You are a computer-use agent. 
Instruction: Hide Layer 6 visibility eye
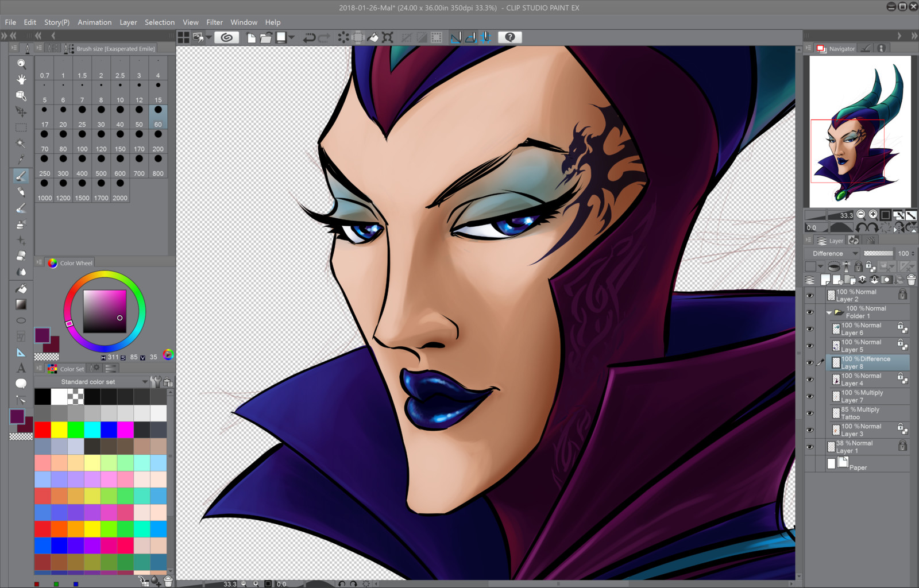pyautogui.click(x=810, y=329)
